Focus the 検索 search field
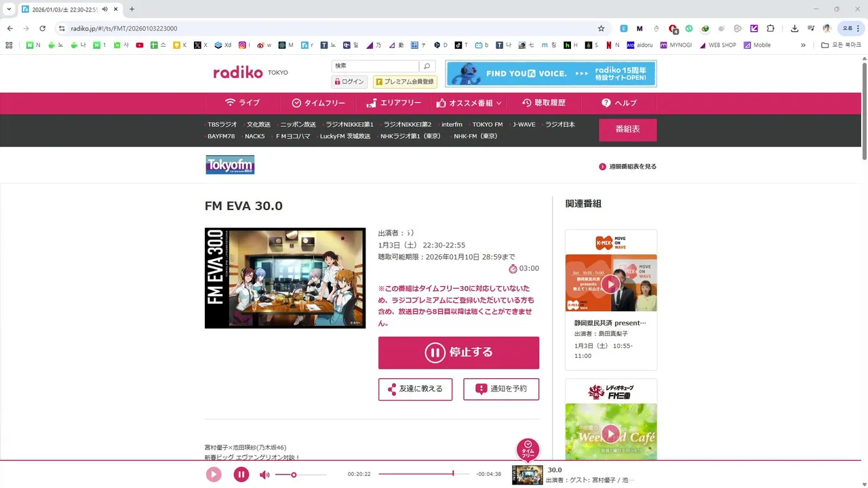The height and width of the screenshot is (488, 868). tap(375, 66)
